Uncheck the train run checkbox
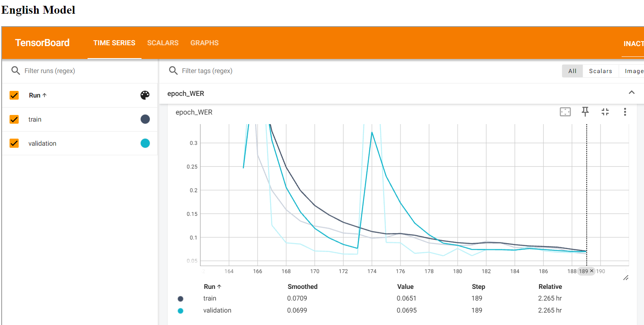Image resolution: width=644 pixels, height=325 pixels. 14,120
